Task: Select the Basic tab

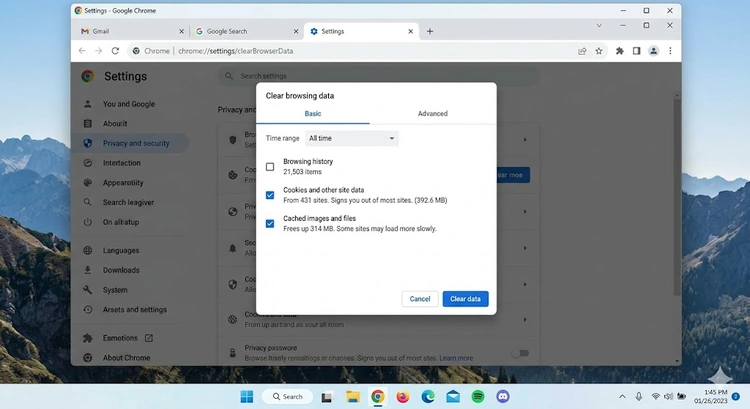Action: click(x=313, y=113)
